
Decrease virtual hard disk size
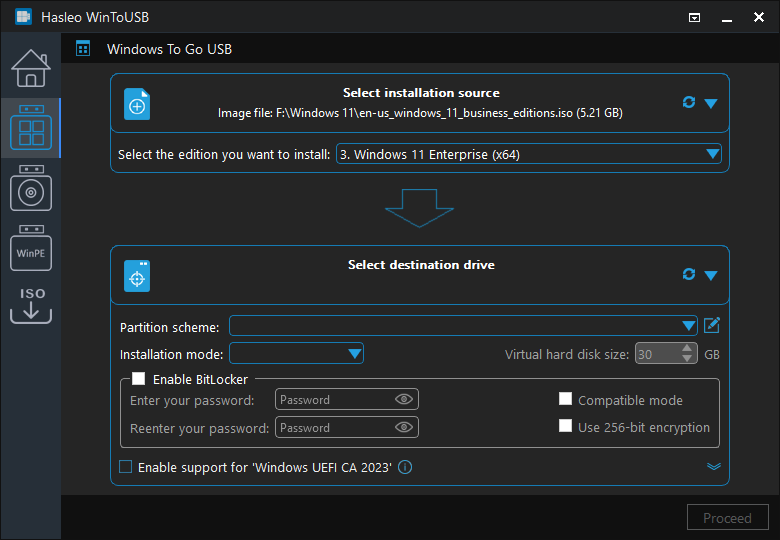pos(687,359)
